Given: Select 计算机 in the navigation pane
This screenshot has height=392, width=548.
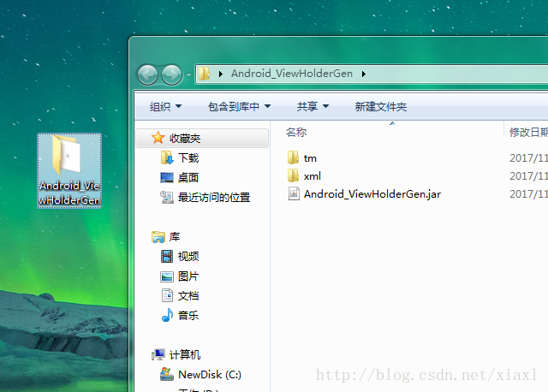Looking at the screenshot, I should click(185, 355).
